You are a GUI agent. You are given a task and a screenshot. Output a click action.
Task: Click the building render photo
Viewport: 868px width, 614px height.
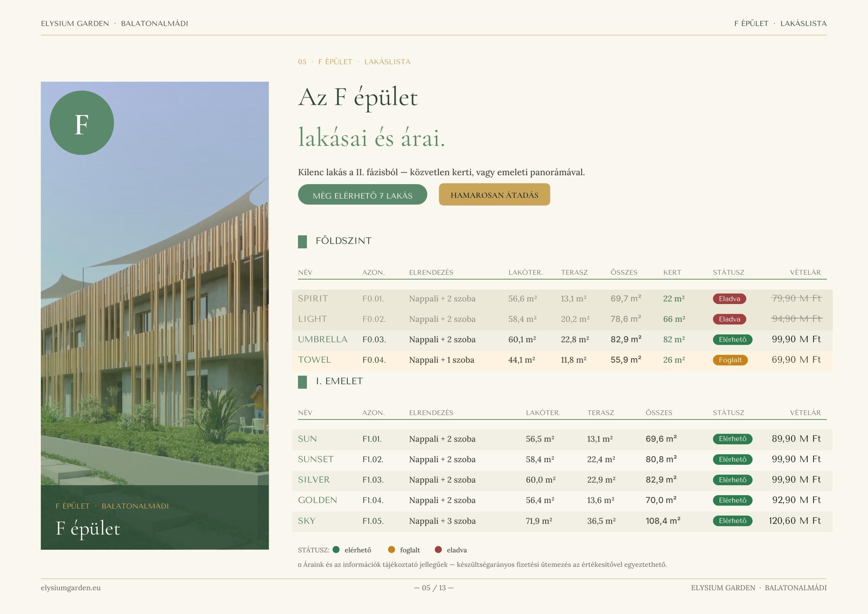point(155,315)
